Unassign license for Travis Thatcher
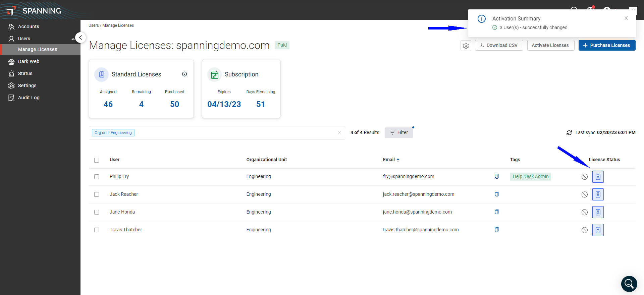The height and width of the screenshot is (295, 644). [585, 230]
